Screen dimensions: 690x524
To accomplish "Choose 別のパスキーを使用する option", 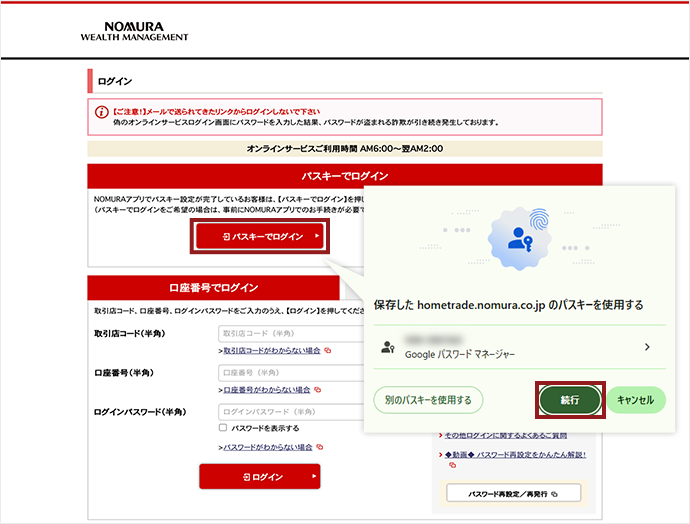I will click(x=428, y=399).
